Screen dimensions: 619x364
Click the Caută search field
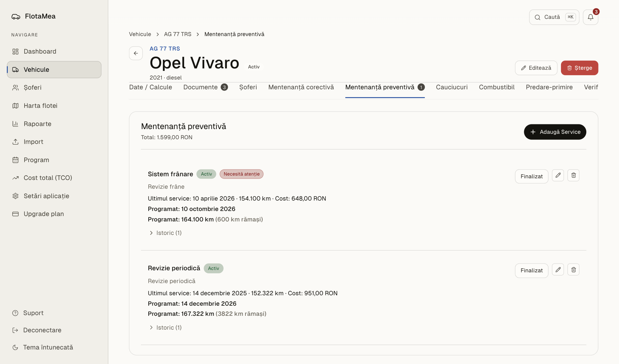pos(554,17)
